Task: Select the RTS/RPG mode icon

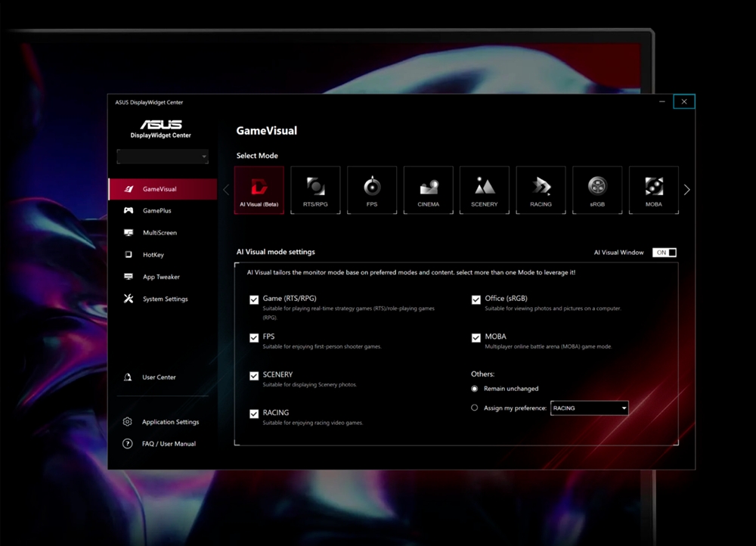Action: tap(315, 189)
